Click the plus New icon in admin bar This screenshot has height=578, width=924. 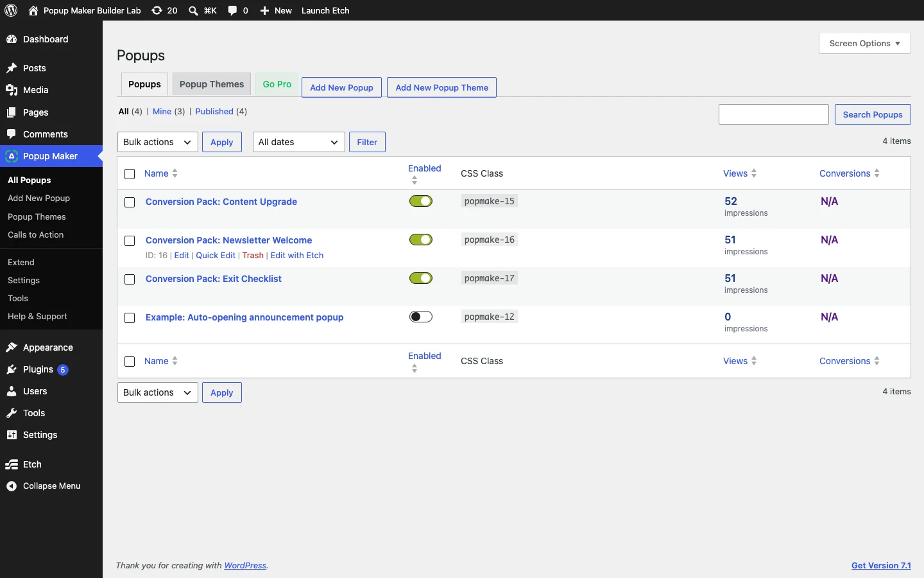click(264, 10)
